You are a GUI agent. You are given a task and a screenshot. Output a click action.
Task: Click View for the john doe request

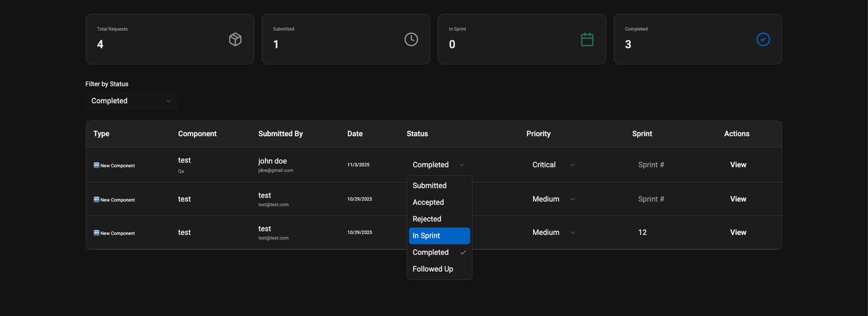(x=738, y=165)
